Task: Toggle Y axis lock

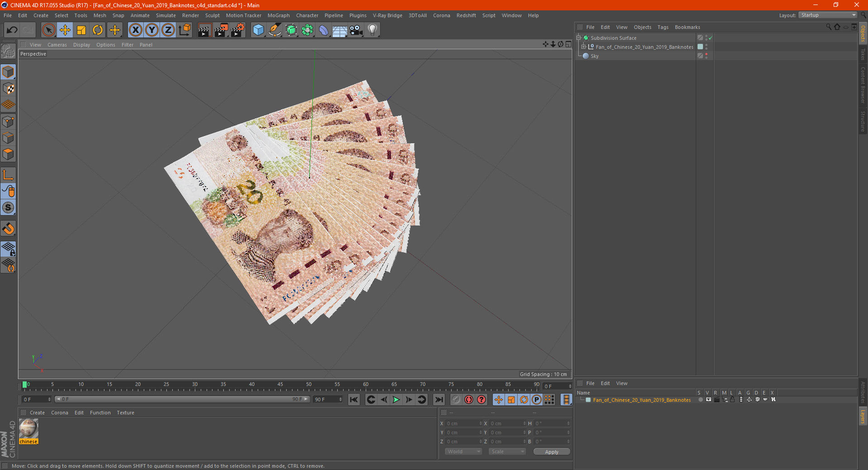Action: [152, 30]
